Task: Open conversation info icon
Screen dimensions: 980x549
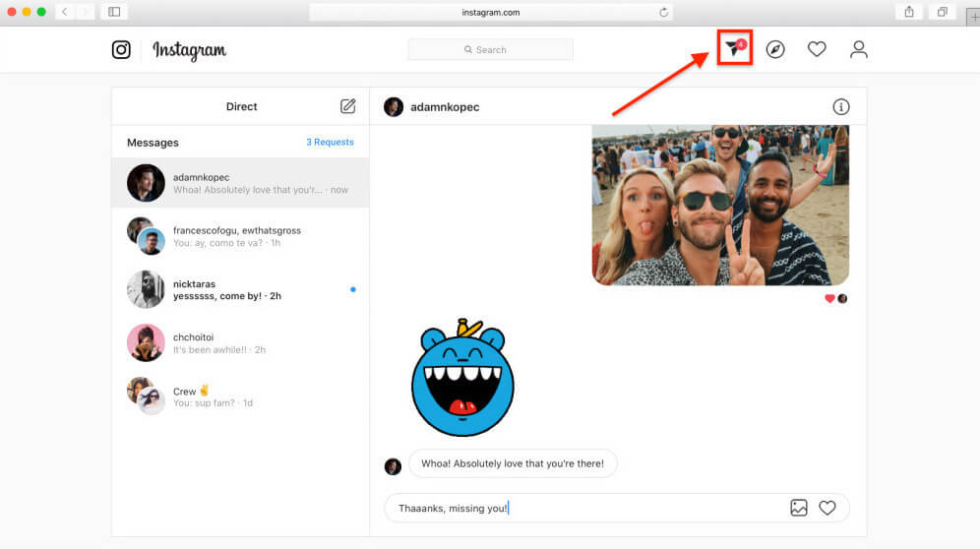Action: pos(840,107)
